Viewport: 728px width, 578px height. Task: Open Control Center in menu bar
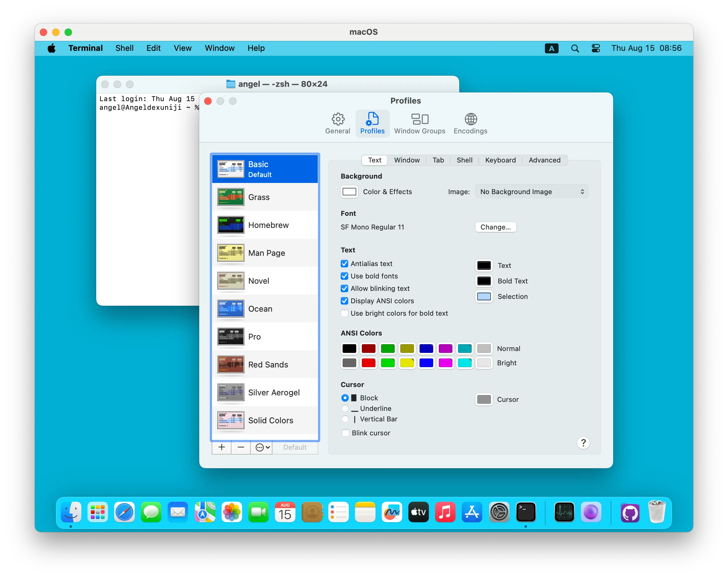tap(595, 48)
